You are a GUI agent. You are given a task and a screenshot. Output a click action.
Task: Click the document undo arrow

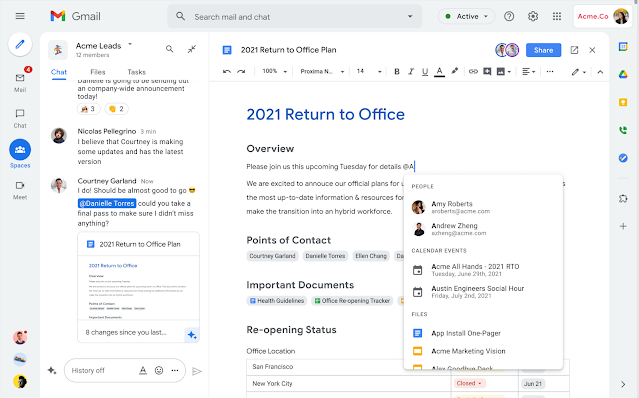point(227,72)
